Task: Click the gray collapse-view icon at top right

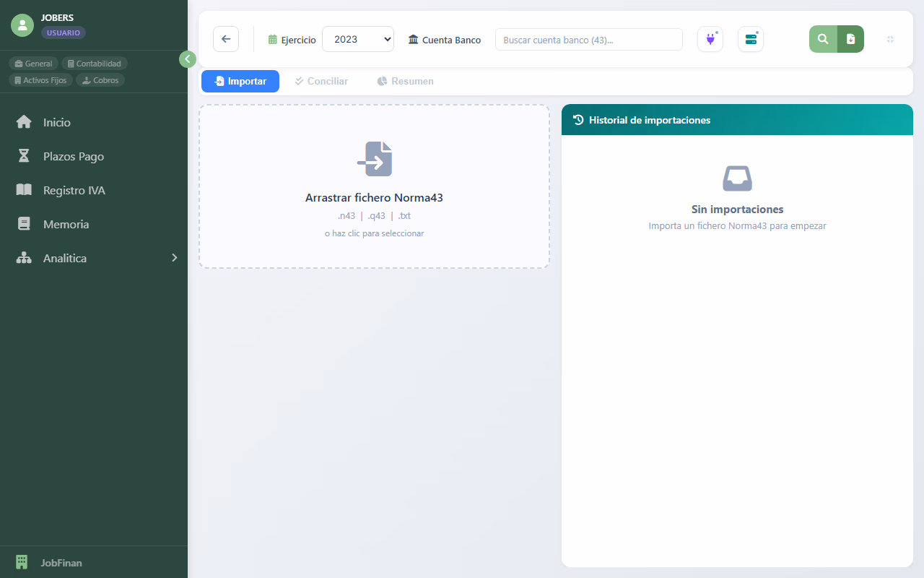Action: (x=890, y=39)
